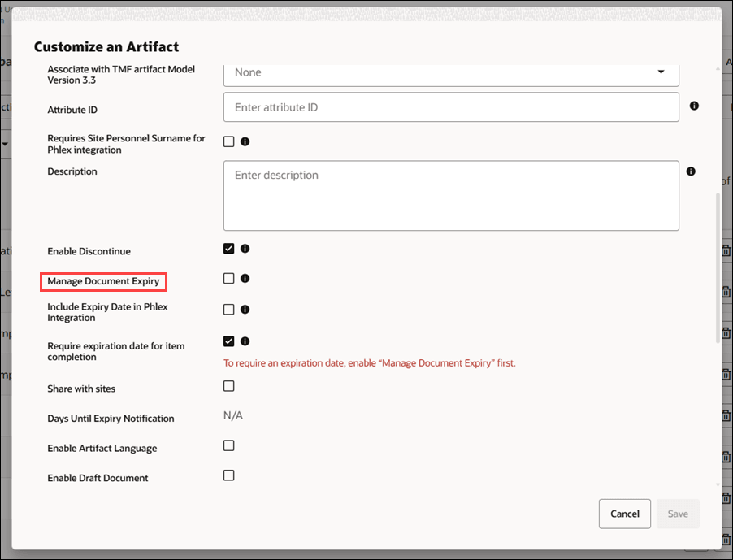
Task: Uncheck the Enable Discontinue checkbox
Action: (x=228, y=248)
